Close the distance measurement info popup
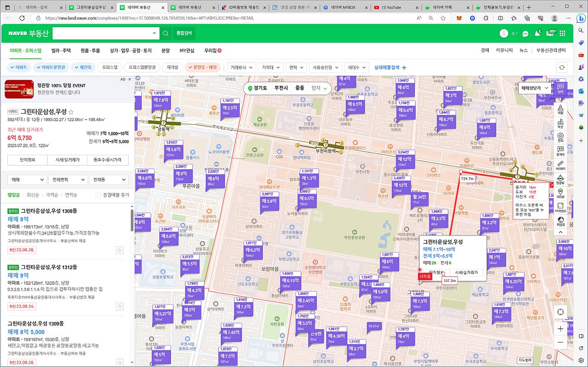Viewport: 588px width, 367px height. point(552,185)
